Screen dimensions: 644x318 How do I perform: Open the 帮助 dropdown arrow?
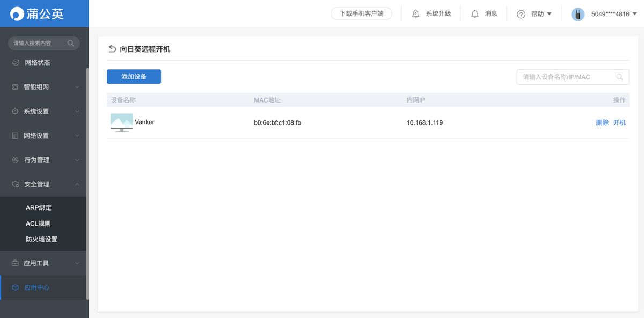tap(549, 14)
